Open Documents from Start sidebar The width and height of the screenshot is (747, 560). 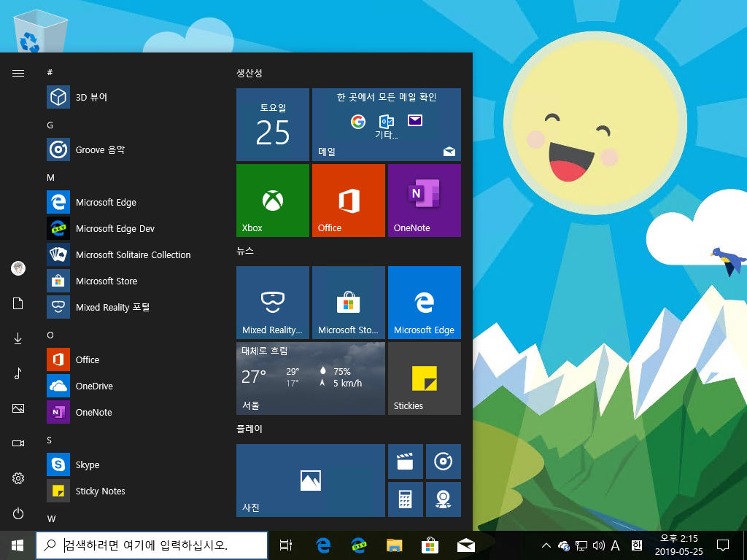click(18, 303)
